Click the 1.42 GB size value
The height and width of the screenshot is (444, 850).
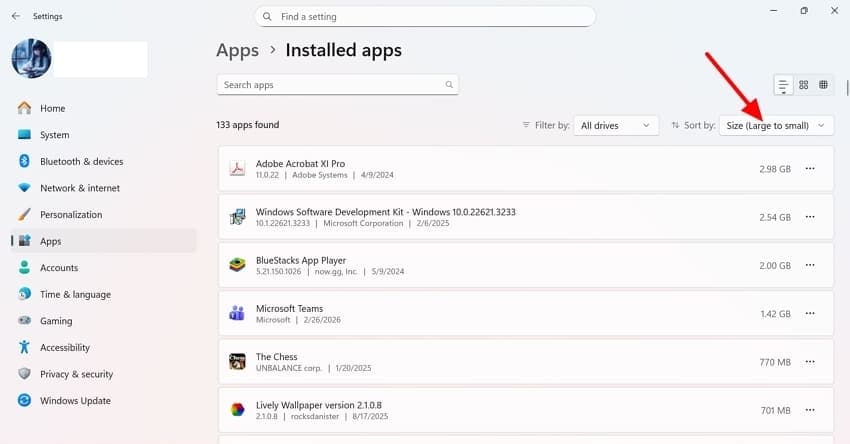(x=775, y=313)
